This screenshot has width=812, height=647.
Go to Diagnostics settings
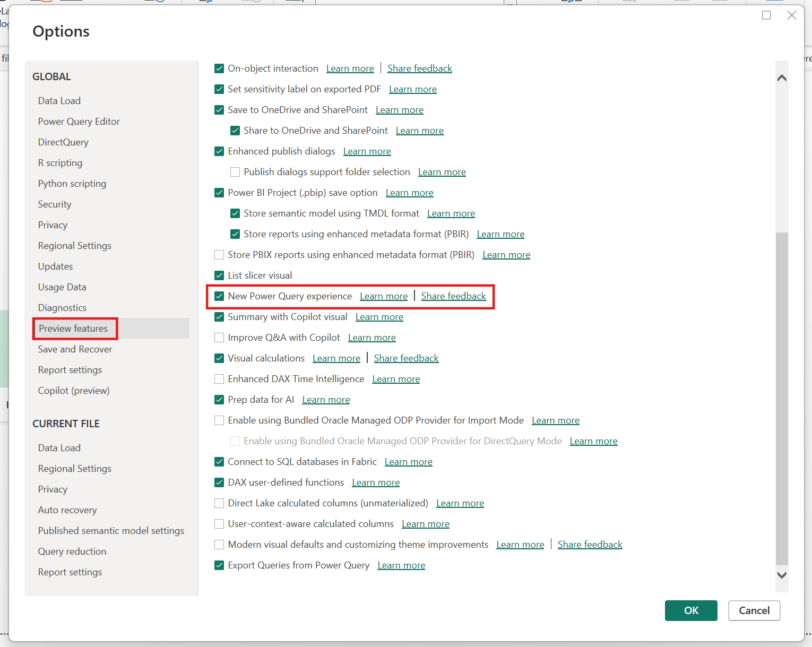coord(62,308)
